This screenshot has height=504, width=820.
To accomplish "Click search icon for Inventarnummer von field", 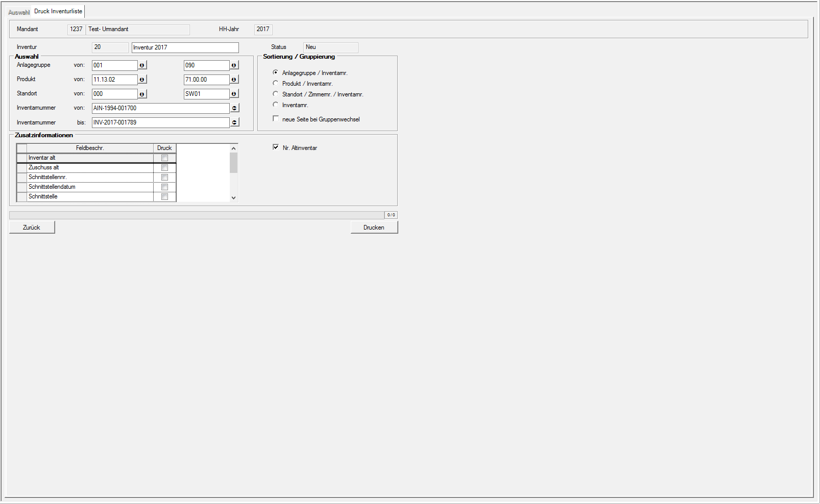I will pyautogui.click(x=234, y=108).
